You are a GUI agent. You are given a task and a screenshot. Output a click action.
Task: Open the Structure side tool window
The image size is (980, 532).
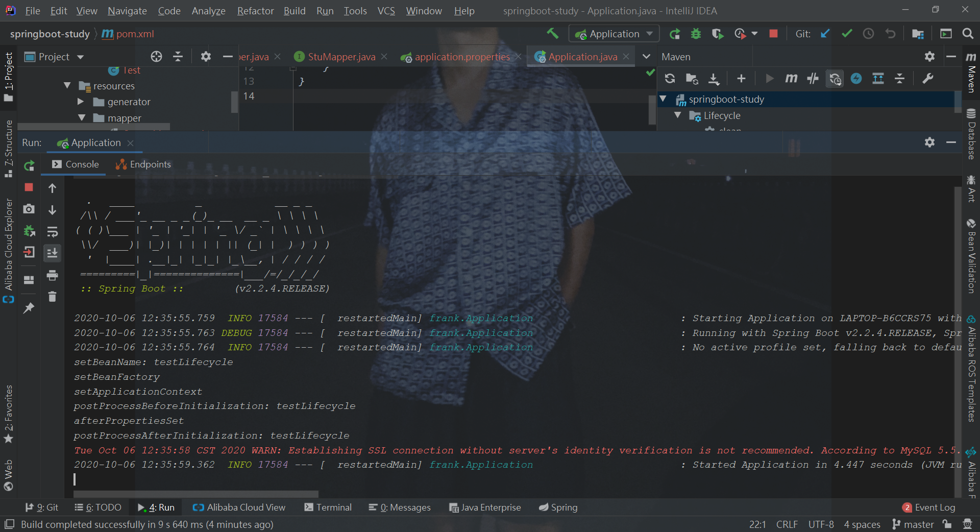pos(8,149)
